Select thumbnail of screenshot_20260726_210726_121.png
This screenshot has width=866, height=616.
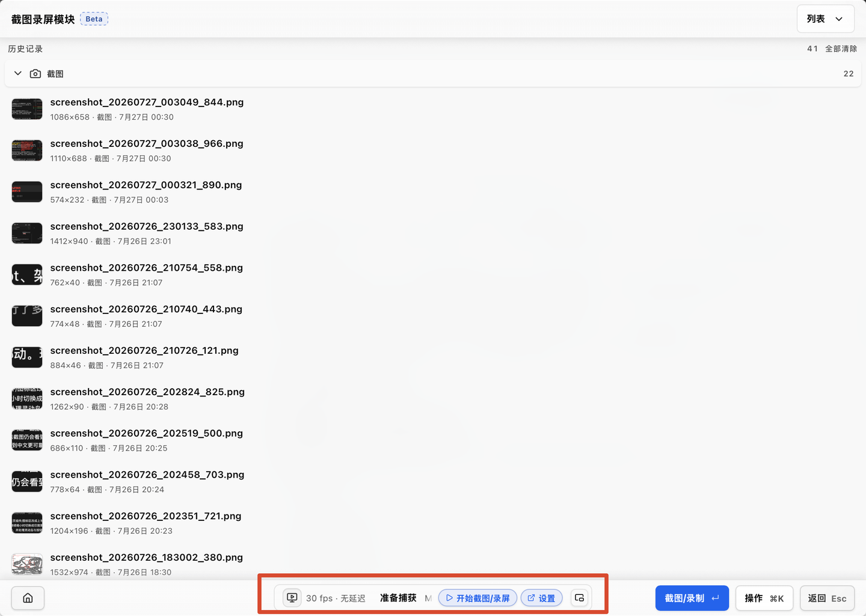[x=27, y=357]
